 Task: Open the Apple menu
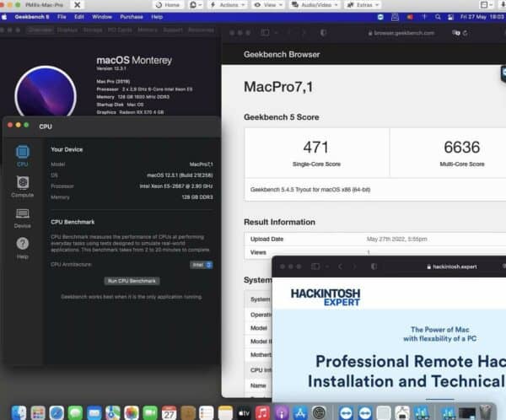tap(4, 17)
